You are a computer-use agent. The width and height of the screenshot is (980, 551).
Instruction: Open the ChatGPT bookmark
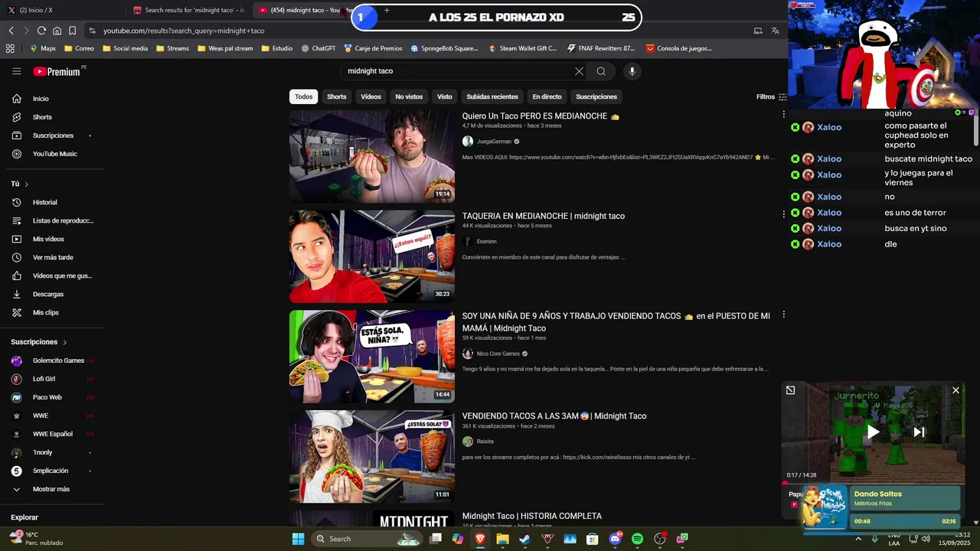pyautogui.click(x=318, y=48)
